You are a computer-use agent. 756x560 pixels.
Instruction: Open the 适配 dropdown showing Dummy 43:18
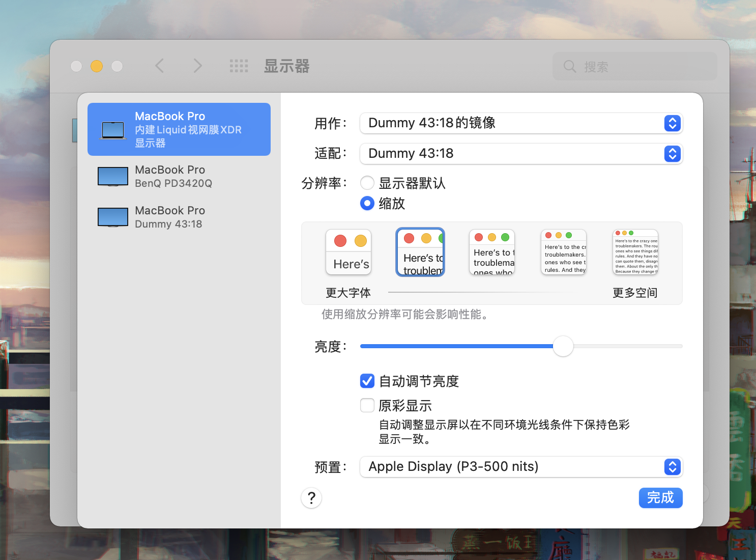521,154
